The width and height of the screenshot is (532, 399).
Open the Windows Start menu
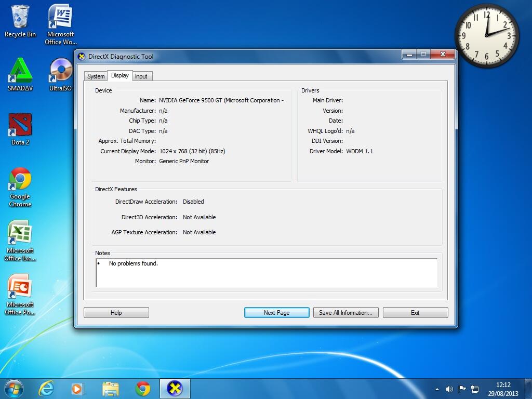tap(14, 389)
